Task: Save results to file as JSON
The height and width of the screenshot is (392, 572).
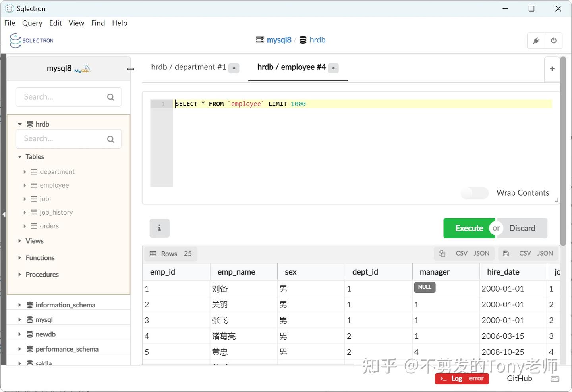Action: (x=545, y=253)
